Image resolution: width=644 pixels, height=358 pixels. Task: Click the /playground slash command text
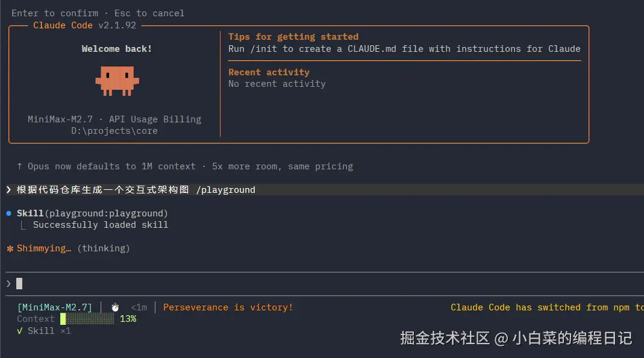[x=225, y=190]
